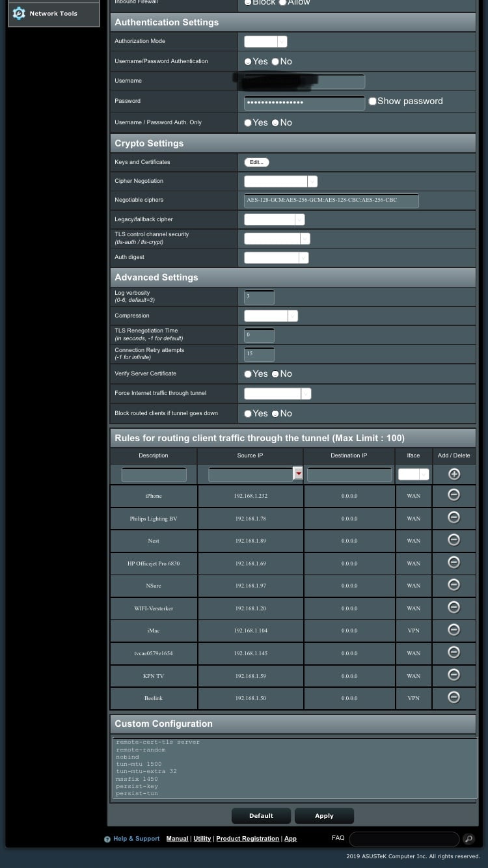This screenshot has height=868, width=488.
Task: Select Yes for Verify Server Certificate
Action: coord(248,374)
